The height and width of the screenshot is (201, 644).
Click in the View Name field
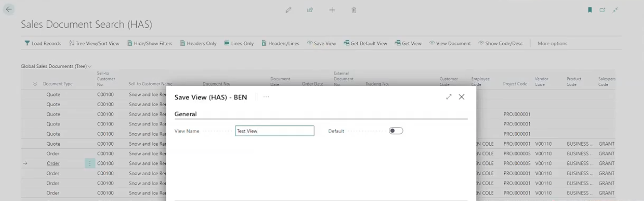pyautogui.click(x=274, y=131)
